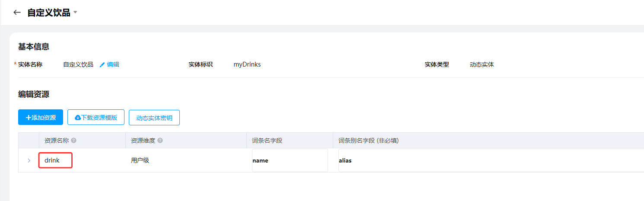644x201 pixels.
Task: Click the back arrow beside 自定义饮品 title
Action: 17,13
